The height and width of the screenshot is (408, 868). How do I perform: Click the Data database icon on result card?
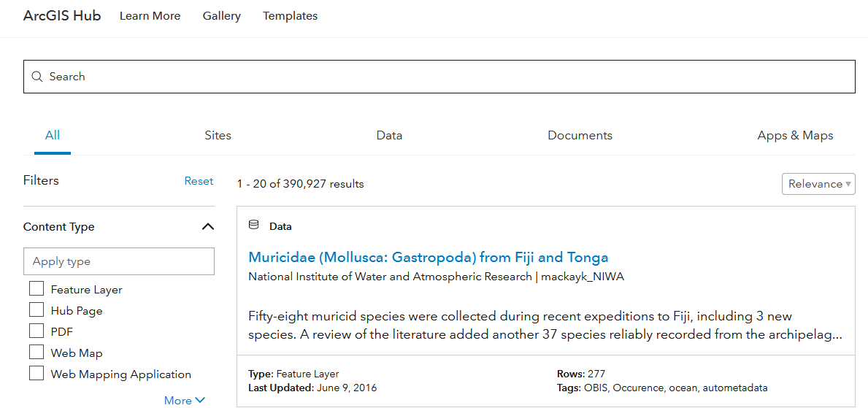point(254,226)
